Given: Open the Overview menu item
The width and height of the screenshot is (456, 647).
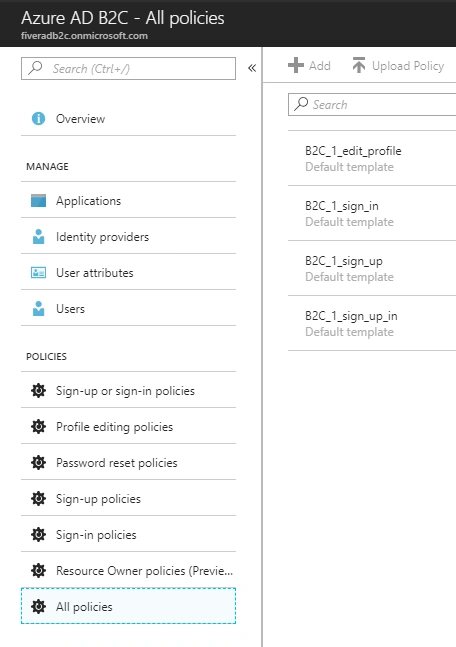Looking at the screenshot, I should click(x=128, y=119).
